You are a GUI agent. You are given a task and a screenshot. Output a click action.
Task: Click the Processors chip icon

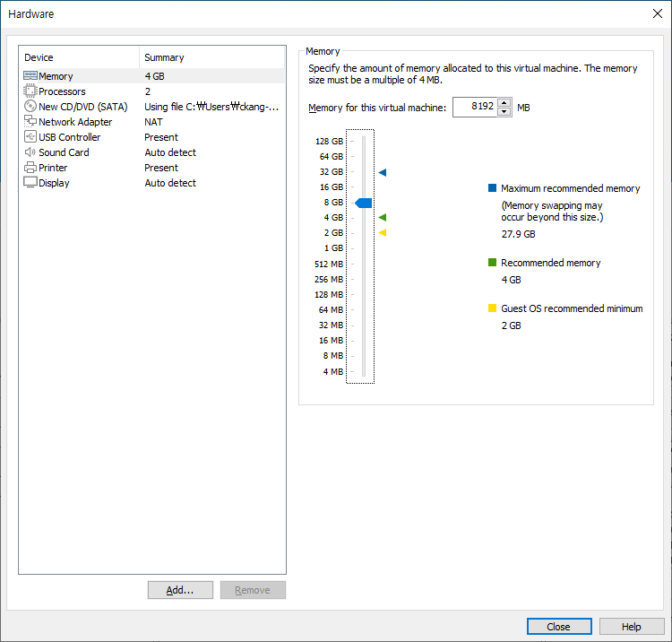pyautogui.click(x=30, y=91)
